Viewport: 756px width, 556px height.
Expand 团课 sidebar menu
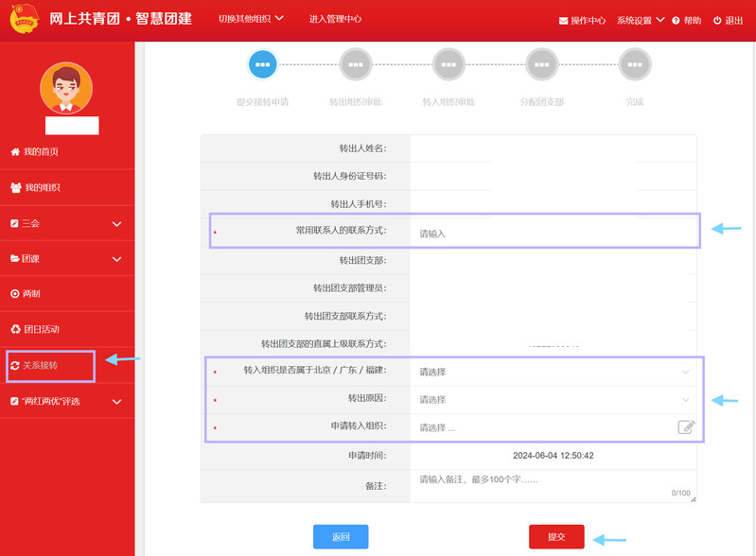tap(66, 259)
